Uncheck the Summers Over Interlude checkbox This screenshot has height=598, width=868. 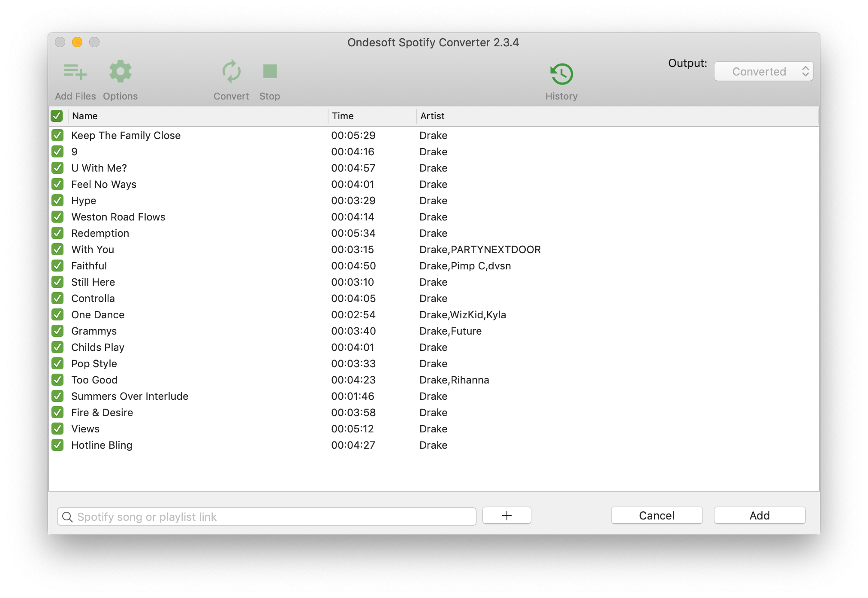tap(57, 396)
